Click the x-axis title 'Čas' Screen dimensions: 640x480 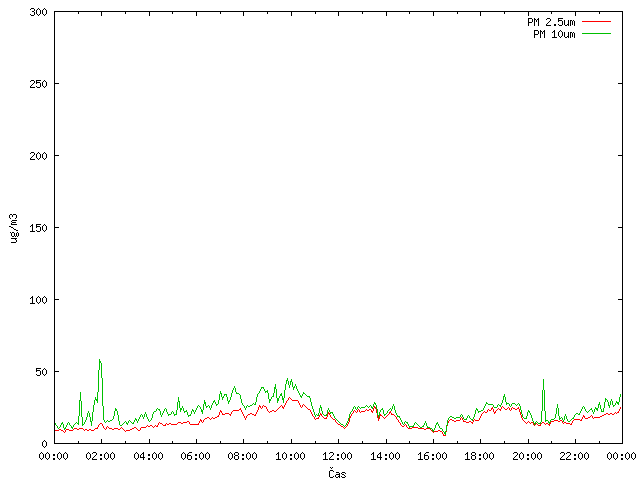tap(337, 473)
